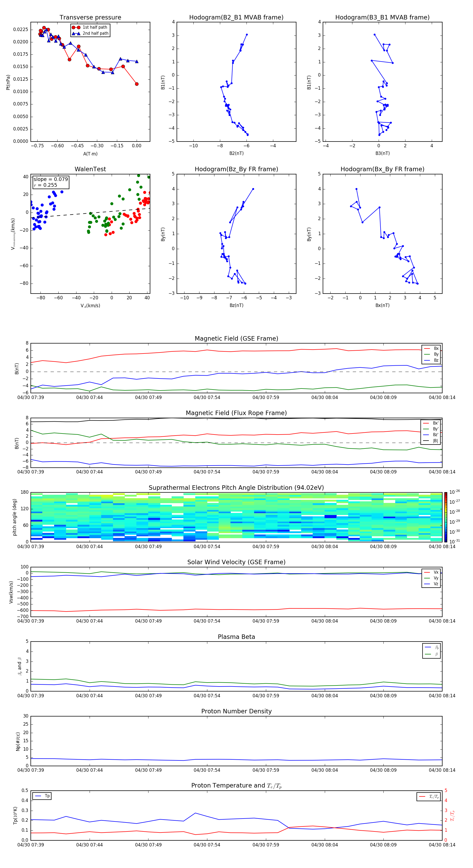Click the 'Magnetic Field (Flux Rope Frame)' title
This screenshot has height=868, width=473.
[236, 413]
